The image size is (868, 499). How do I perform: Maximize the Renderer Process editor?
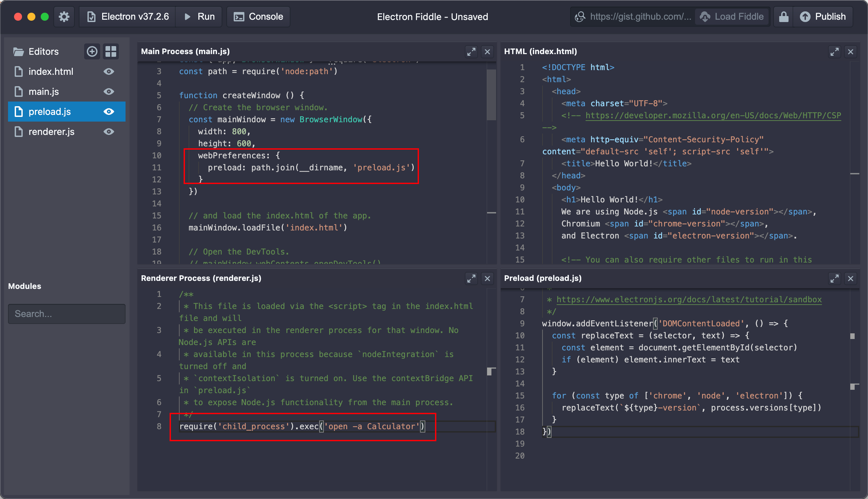coord(471,279)
